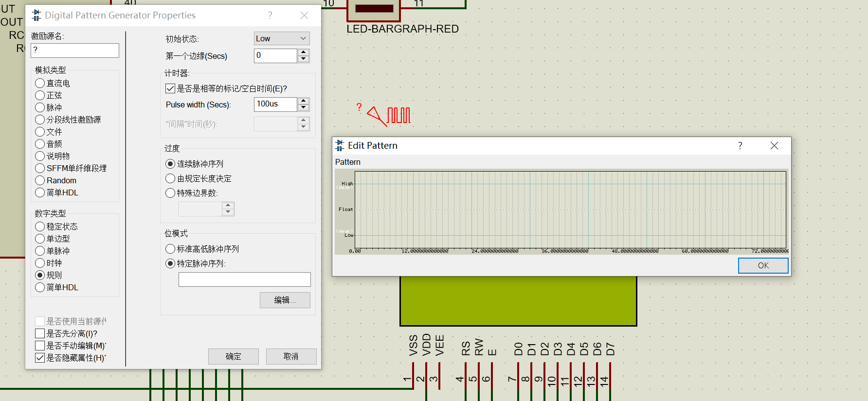The height and width of the screenshot is (401, 868).
Task: Decrease the Pulse width value
Action: [304, 108]
